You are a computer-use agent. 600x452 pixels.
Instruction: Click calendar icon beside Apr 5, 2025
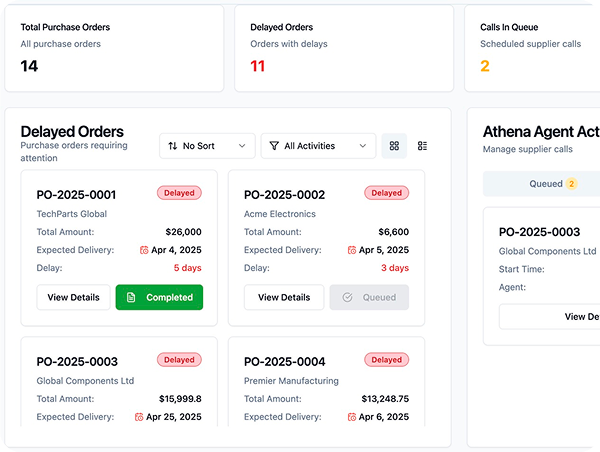click(352, 250)
